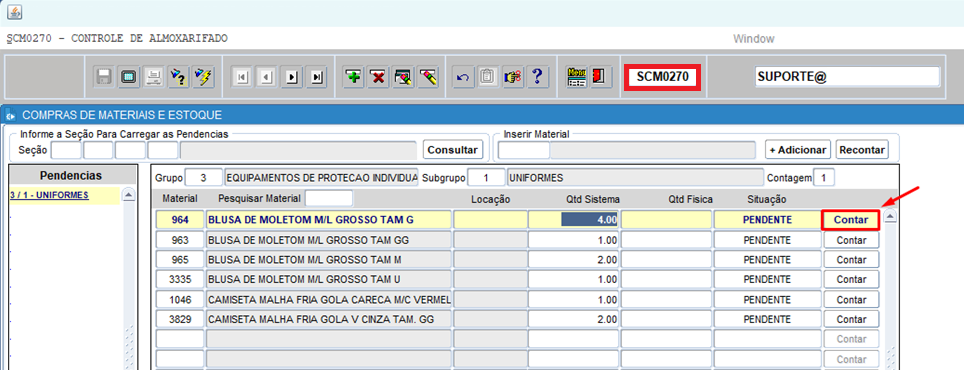Open the Menu icon in toolbar

576,77
